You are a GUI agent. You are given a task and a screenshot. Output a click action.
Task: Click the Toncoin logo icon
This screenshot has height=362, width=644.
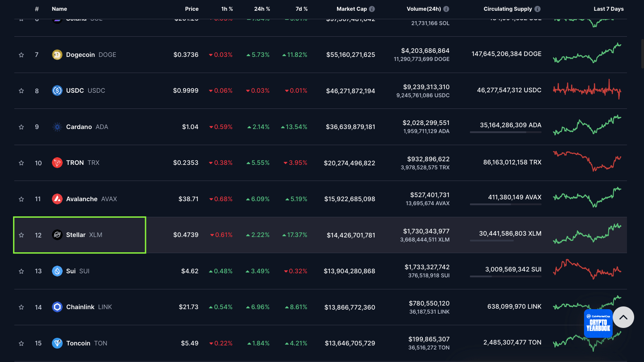(57, 343)
